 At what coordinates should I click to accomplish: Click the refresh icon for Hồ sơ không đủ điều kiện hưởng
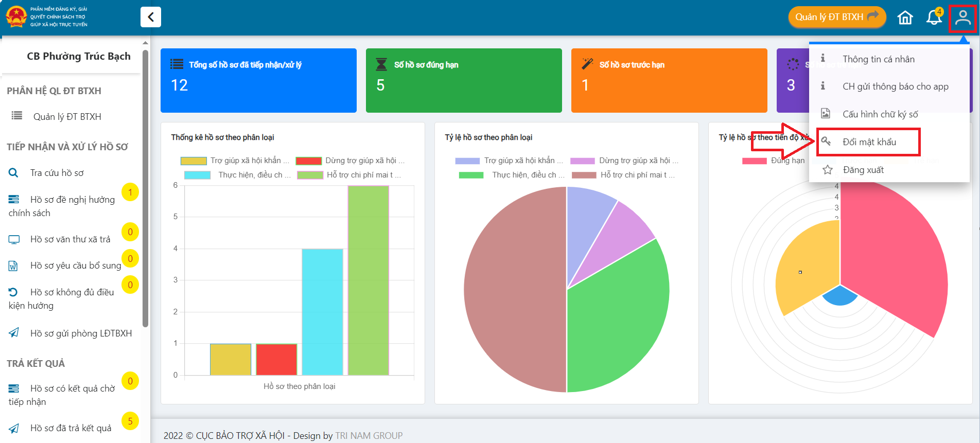tap(13, 292)
